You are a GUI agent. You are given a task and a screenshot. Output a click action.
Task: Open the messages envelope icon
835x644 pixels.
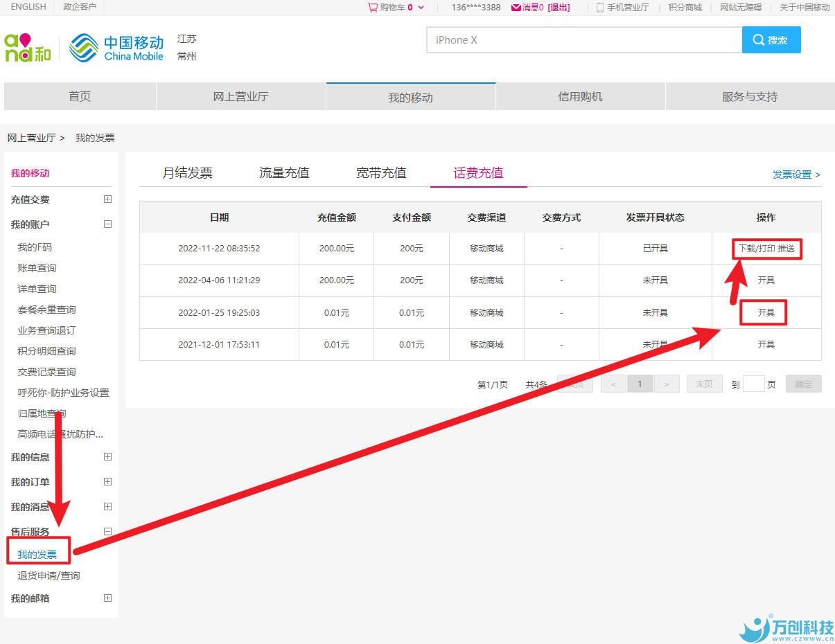[516, 8]
